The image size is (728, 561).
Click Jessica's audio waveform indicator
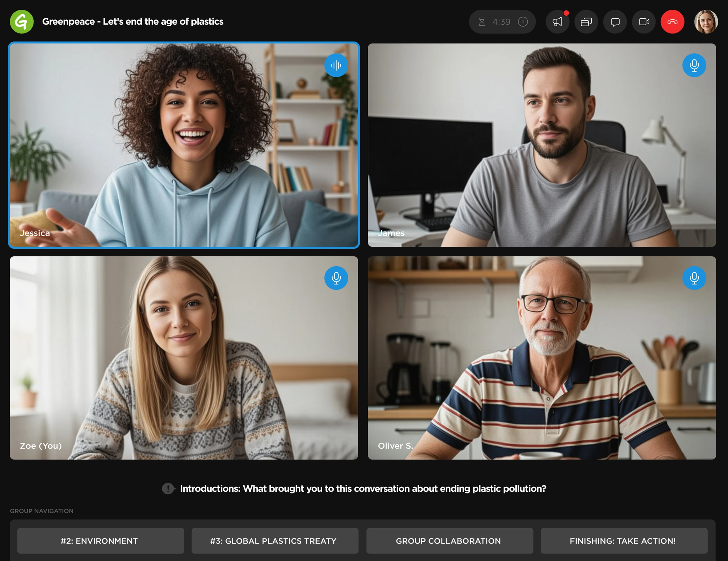[336, 65]
